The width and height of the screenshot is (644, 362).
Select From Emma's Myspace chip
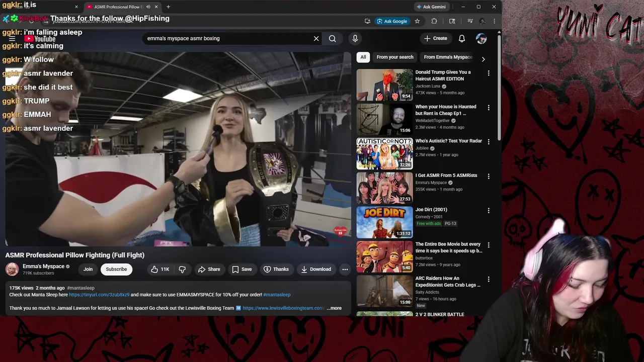(448, 57)
